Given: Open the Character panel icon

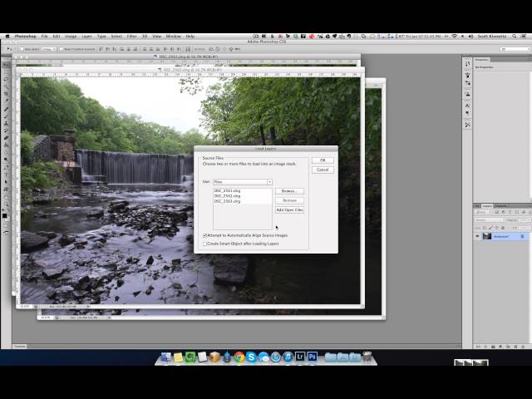Looking at the screenshot, I should click(x=468, y=106).
